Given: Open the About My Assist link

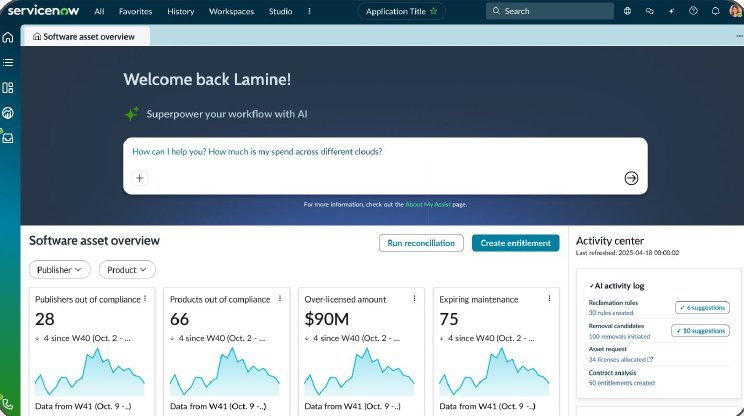Looking at the screenshot, I should (428, 204).
